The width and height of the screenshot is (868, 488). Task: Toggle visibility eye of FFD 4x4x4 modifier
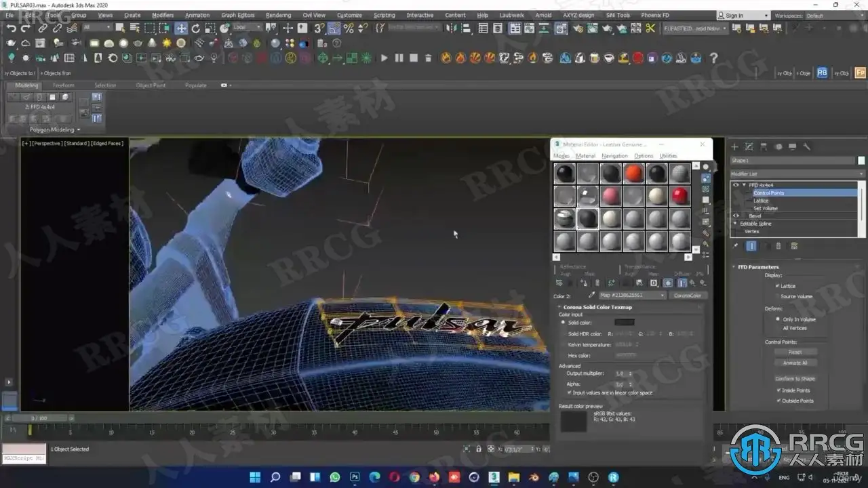point(736,185)
